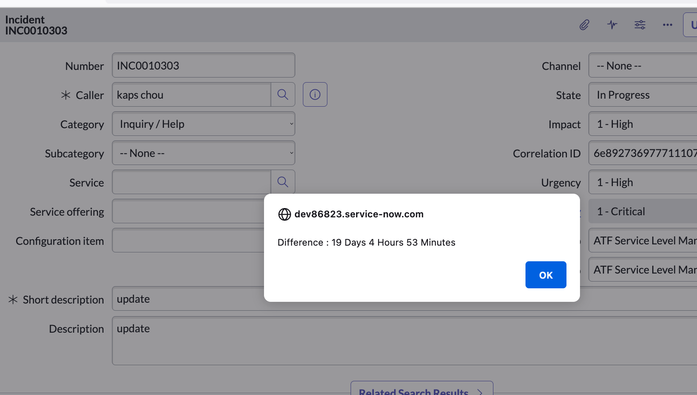
Task: Open the Urgency dropdown
Action: [643, 182]
